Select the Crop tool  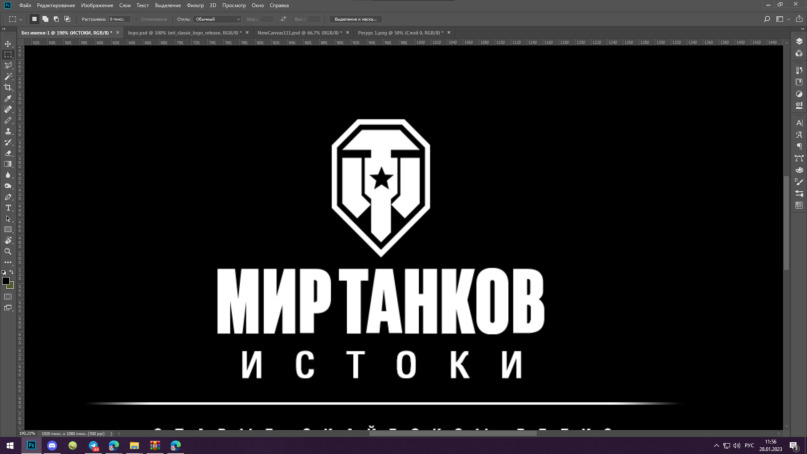8,88
